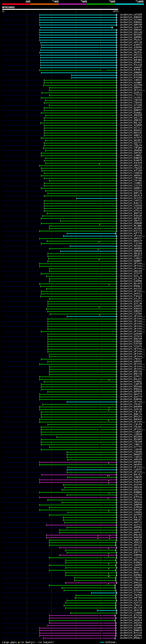Click the cyan ~100% identity legend bar
Viewport: 146px width, 644px height.
[130, 4]
